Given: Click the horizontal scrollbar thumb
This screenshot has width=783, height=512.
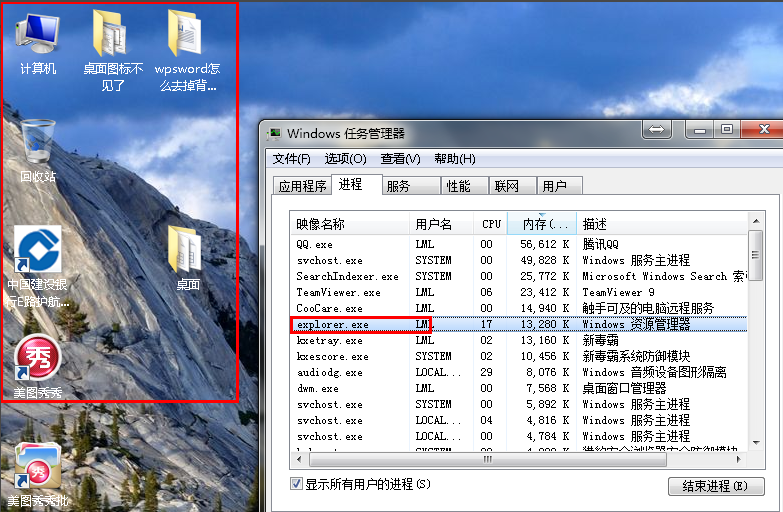Looking at the screenshot, I should pyautogui.click(x=488, y=459).
